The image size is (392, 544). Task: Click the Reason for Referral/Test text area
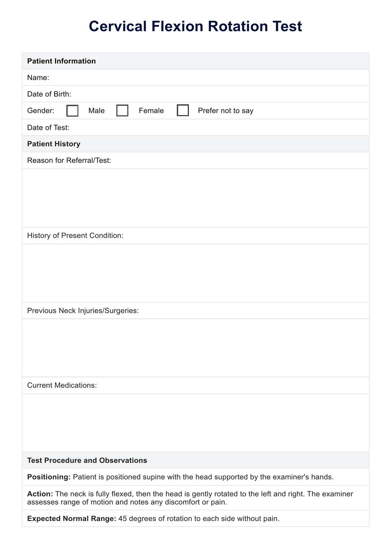pos(196,198)
